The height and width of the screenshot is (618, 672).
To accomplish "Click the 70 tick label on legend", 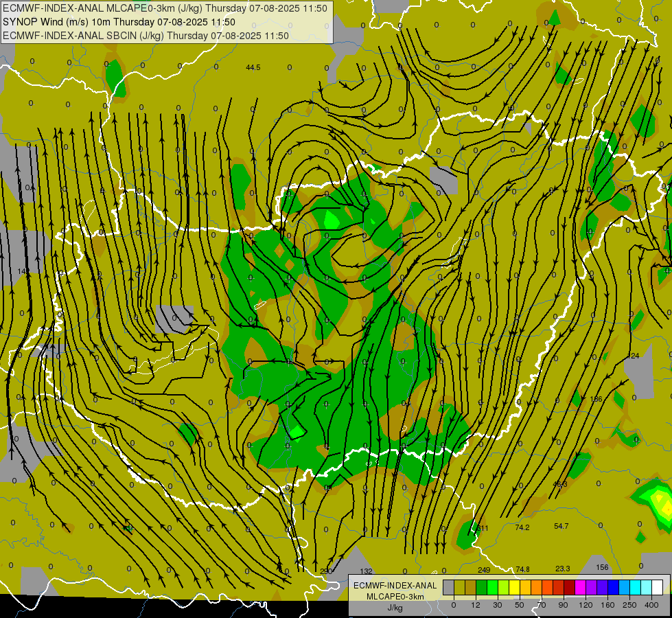I will [x=542, y=605].
